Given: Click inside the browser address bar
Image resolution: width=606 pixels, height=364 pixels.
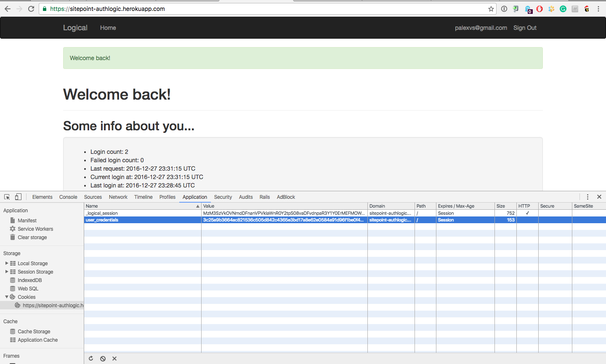Looking at the screenshot, I should 252,8.
